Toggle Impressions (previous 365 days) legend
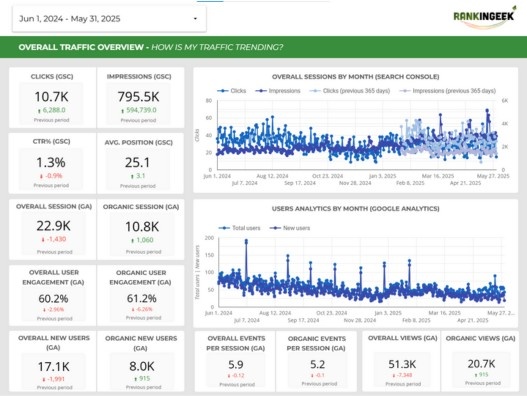This screenshot has height=396, width=527. (447, 91)
